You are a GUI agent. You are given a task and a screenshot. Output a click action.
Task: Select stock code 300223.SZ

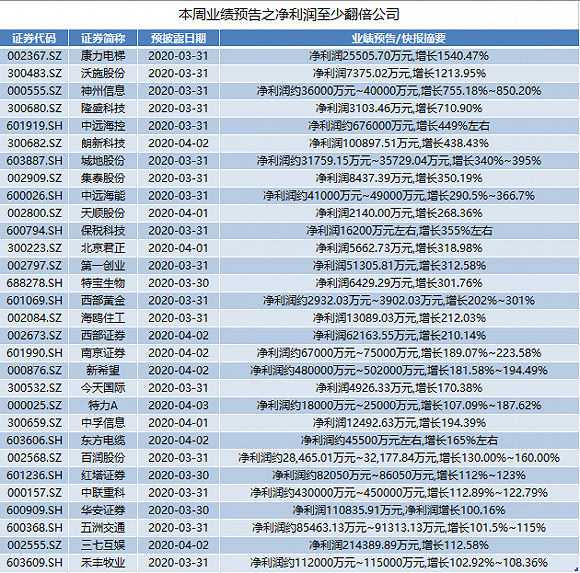[34, 248]
